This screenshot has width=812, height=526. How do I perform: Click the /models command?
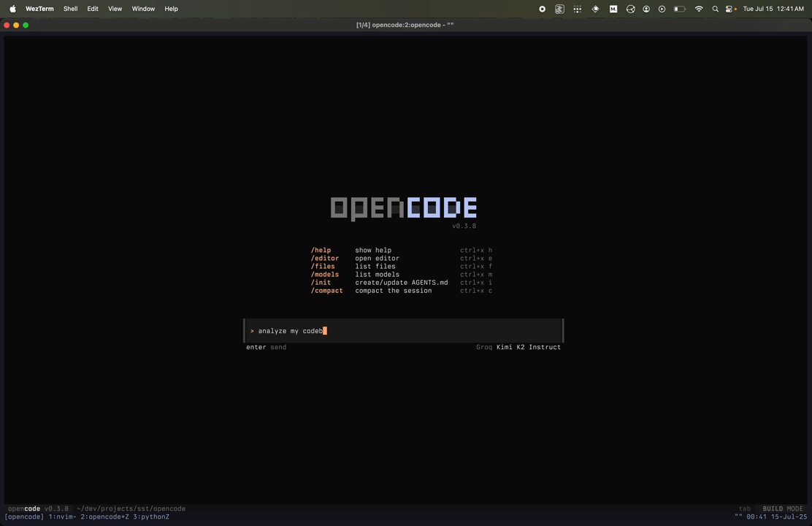tap(325, 274)
